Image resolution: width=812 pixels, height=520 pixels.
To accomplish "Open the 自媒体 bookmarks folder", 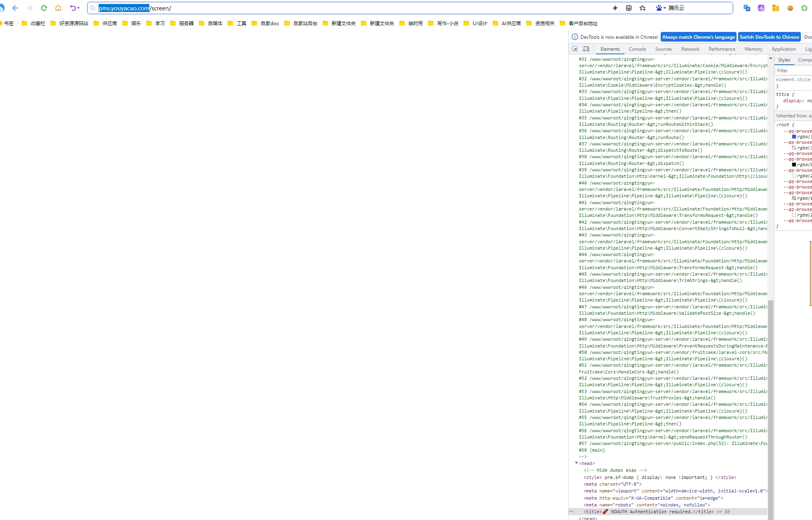I will tap(214, 23).
